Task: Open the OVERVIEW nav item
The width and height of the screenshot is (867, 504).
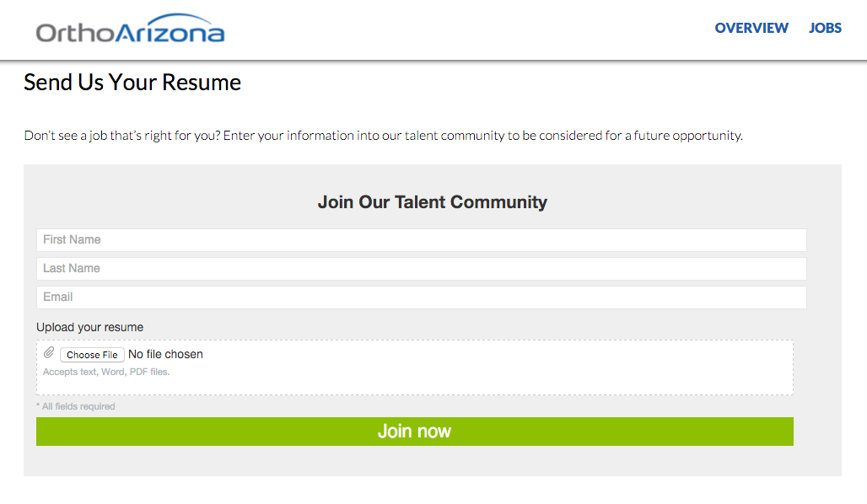Action: [751, 28]
